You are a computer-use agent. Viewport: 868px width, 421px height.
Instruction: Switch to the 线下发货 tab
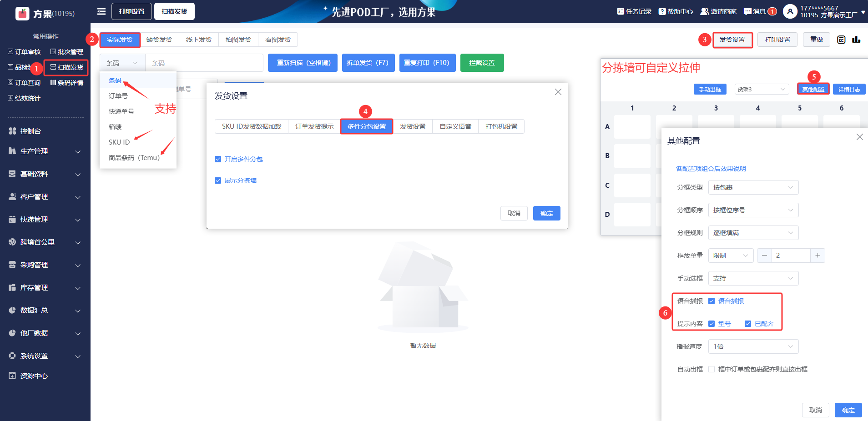pyautogui.click(x=199, y=40)
